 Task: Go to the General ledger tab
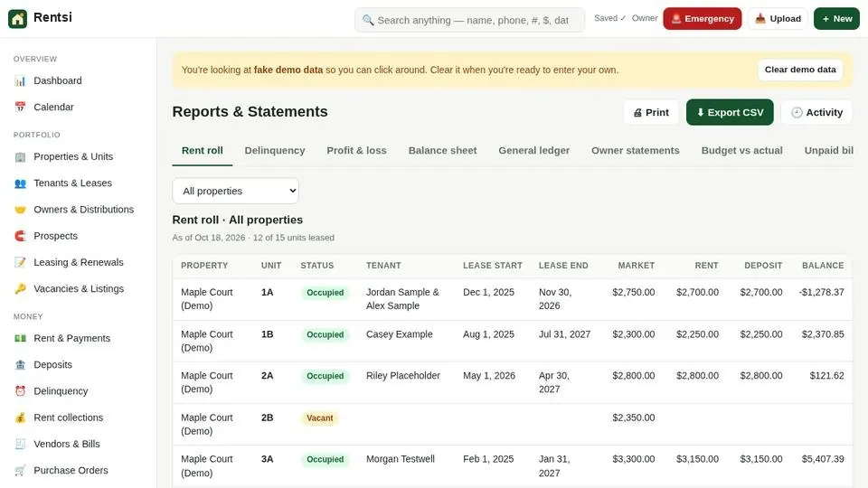[x=533, y=151]
